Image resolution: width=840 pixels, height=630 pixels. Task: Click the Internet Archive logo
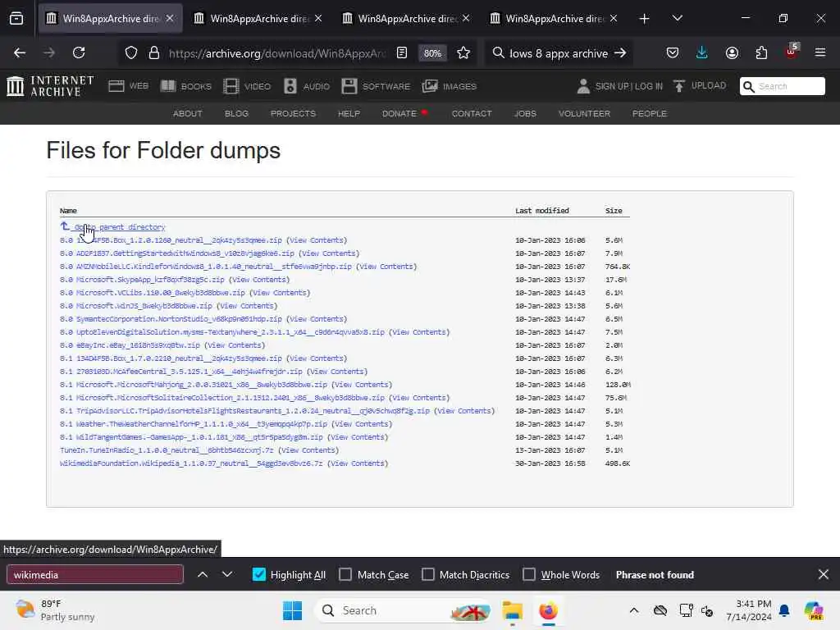click(x=50, y=85)
